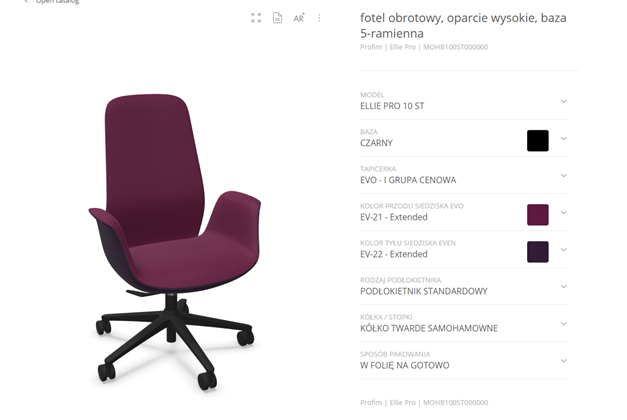Expand the EV-21 front seat color chevron

pos(563,212)
